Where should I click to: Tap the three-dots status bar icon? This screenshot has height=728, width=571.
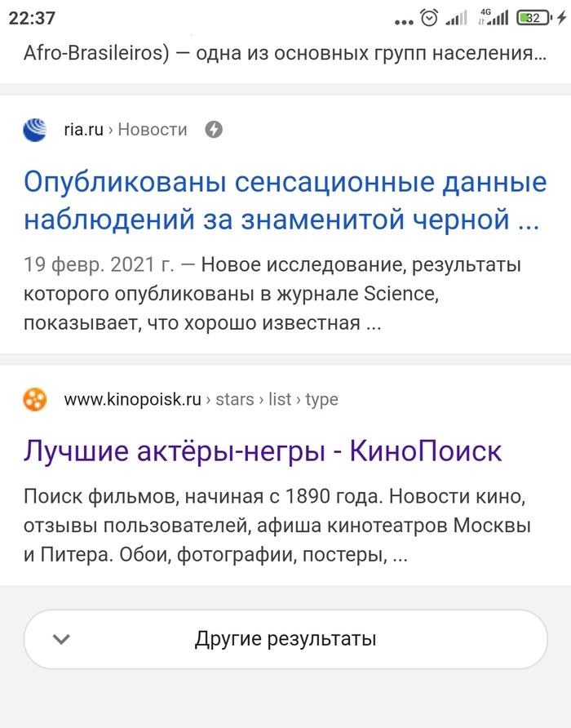pos(403,20)
